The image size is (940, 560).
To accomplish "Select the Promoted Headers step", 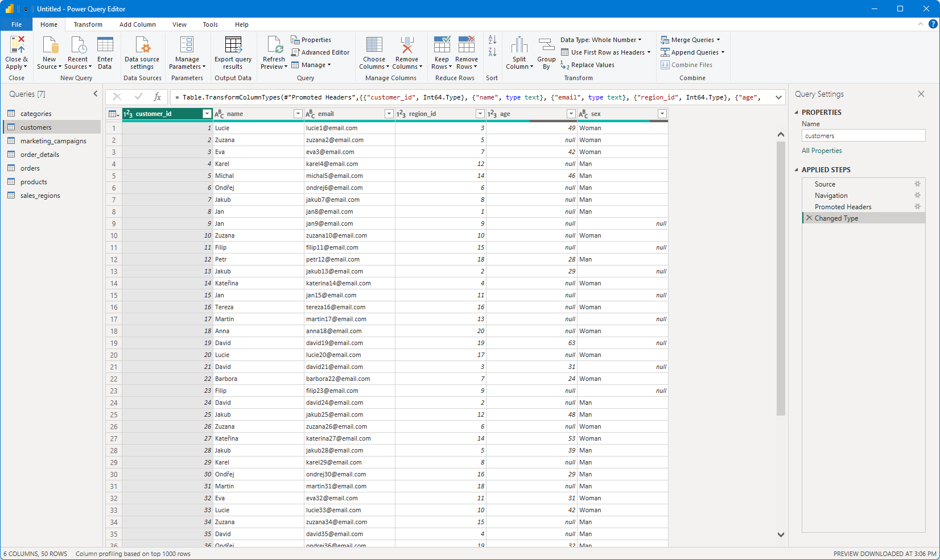I will coord(863,207).
